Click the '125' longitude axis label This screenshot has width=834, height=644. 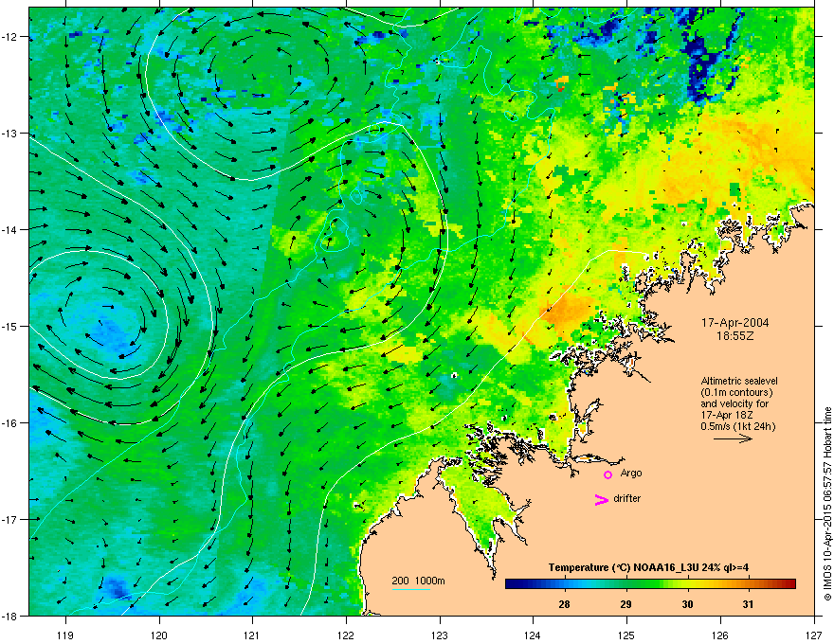click(626, 635)
